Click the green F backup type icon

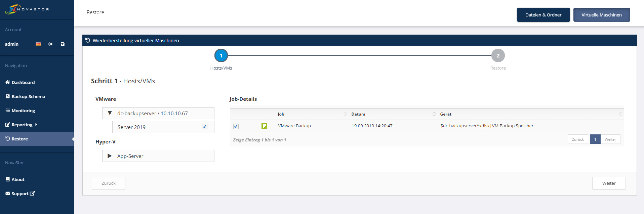pyautogui.click(x=264, y=126)
